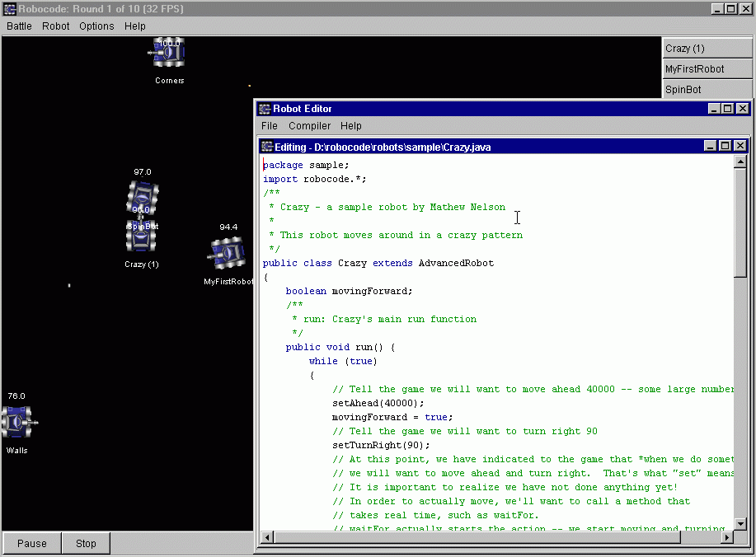The image size is (756, 557).
Task: Click the editor scroll up arrow
Action: point(740,161)
